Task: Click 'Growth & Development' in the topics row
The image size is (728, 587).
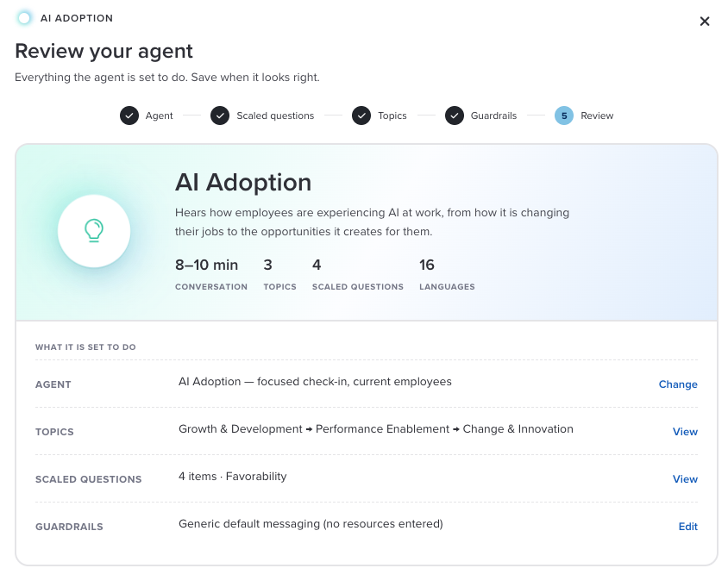Action: point(241,428)
